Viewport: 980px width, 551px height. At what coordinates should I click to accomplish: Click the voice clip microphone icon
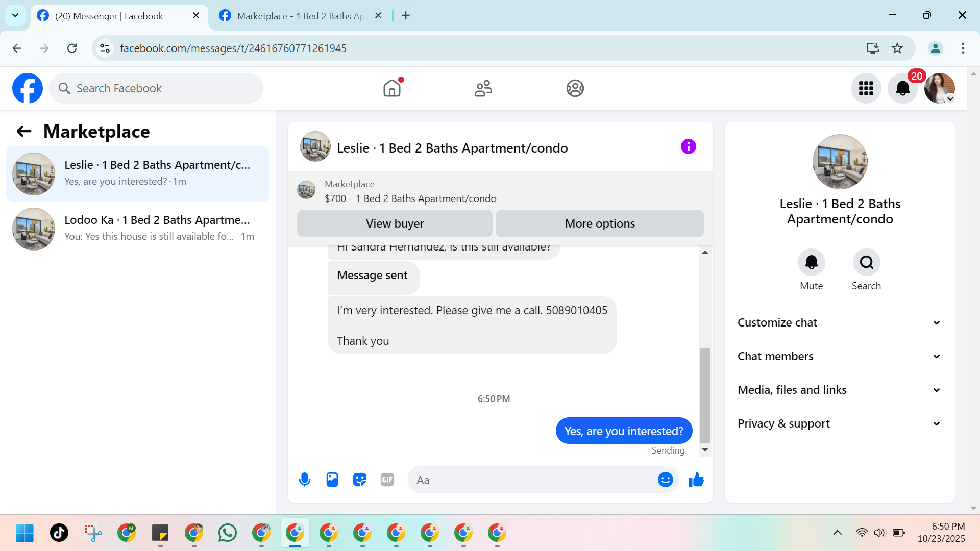pos(305,480)
